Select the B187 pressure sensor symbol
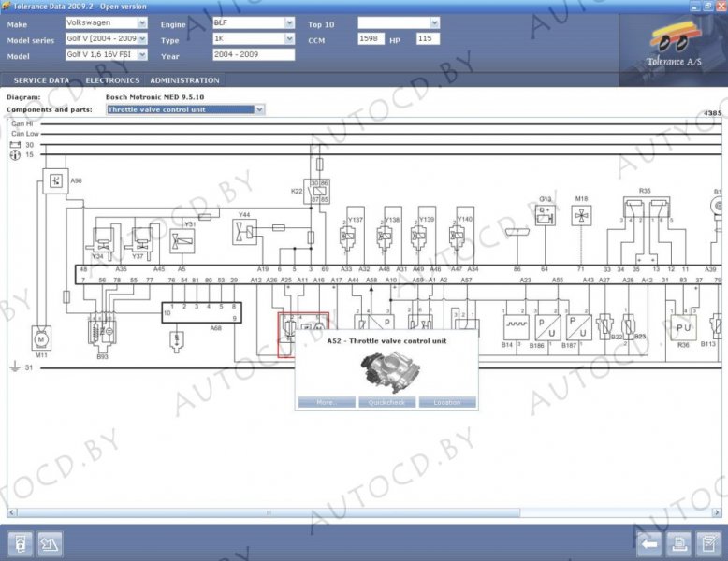This screenshot has width=728, height=561. point(579,327)
